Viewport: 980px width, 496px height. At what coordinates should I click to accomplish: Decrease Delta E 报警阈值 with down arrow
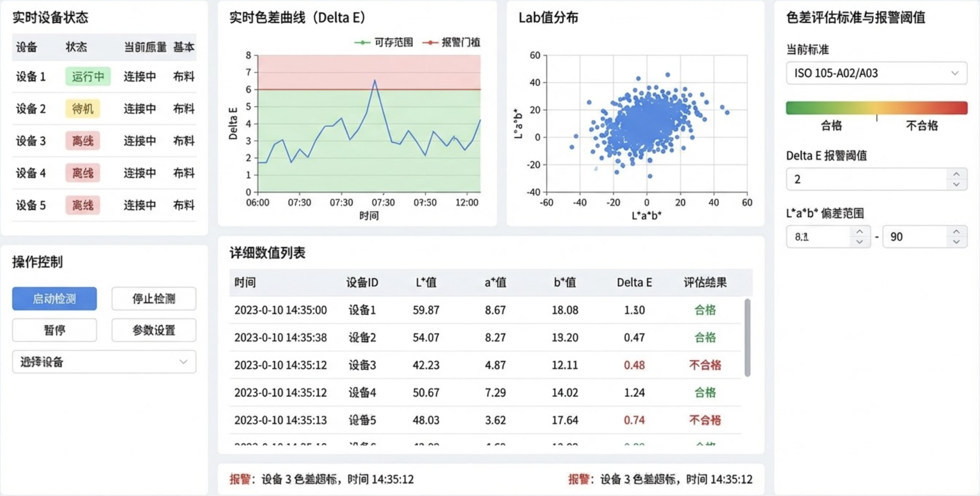pos(956,184)
